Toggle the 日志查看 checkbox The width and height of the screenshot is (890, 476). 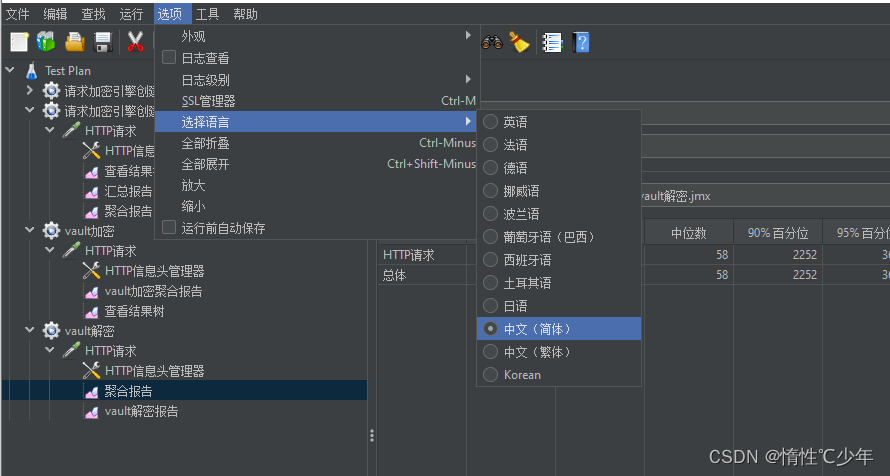169,57
